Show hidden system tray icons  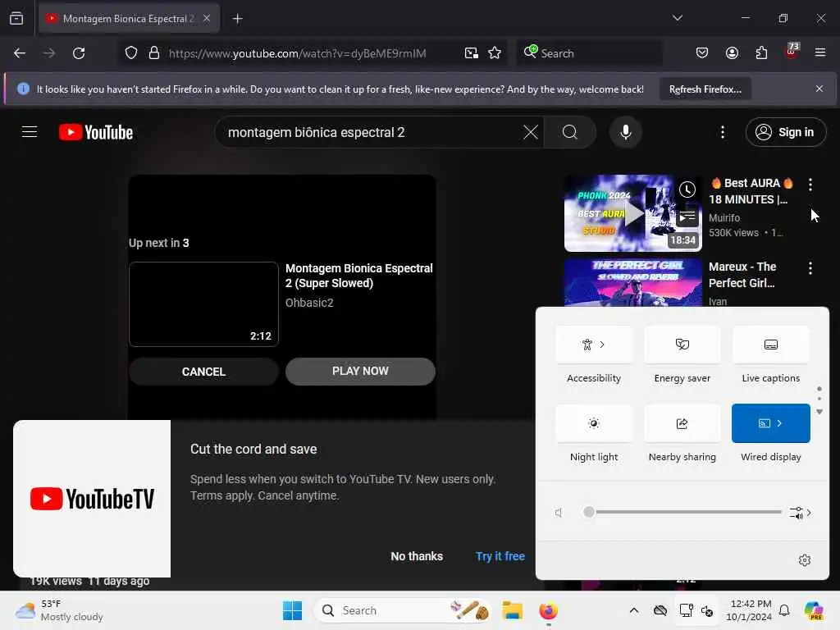[633, 610]
